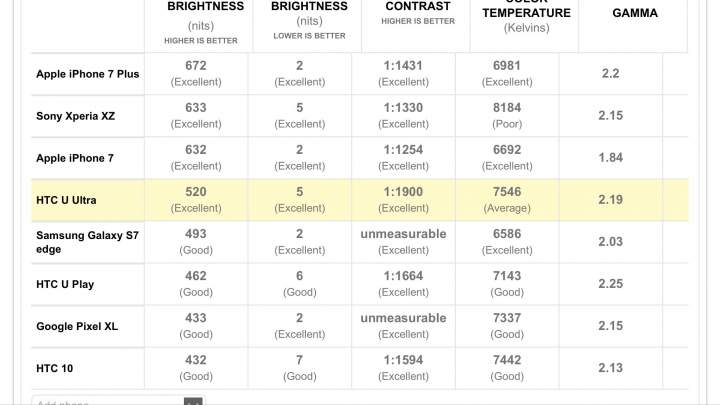Click the 7546 Average color temperature cell
Image resolution: width=720 pixels, height=405 pixels.
point(507,193)
